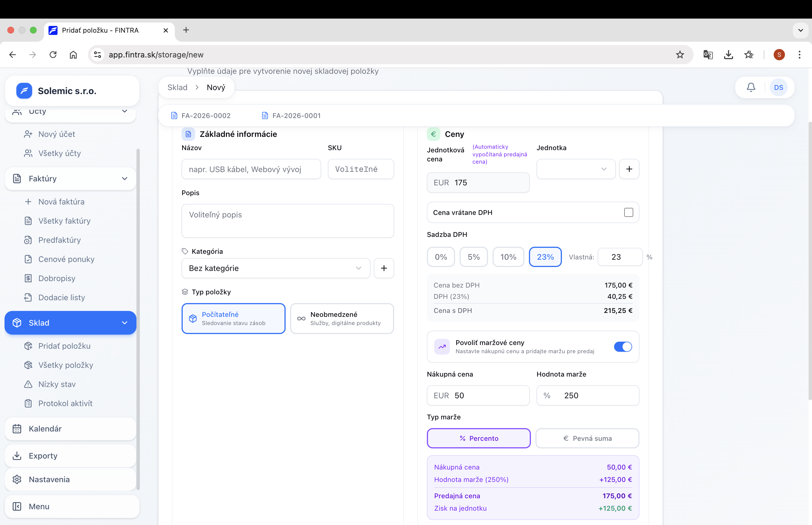Add a new Jednotka with the plus icon
This screenshot has width=812, height=525.
tap(629, 169)
